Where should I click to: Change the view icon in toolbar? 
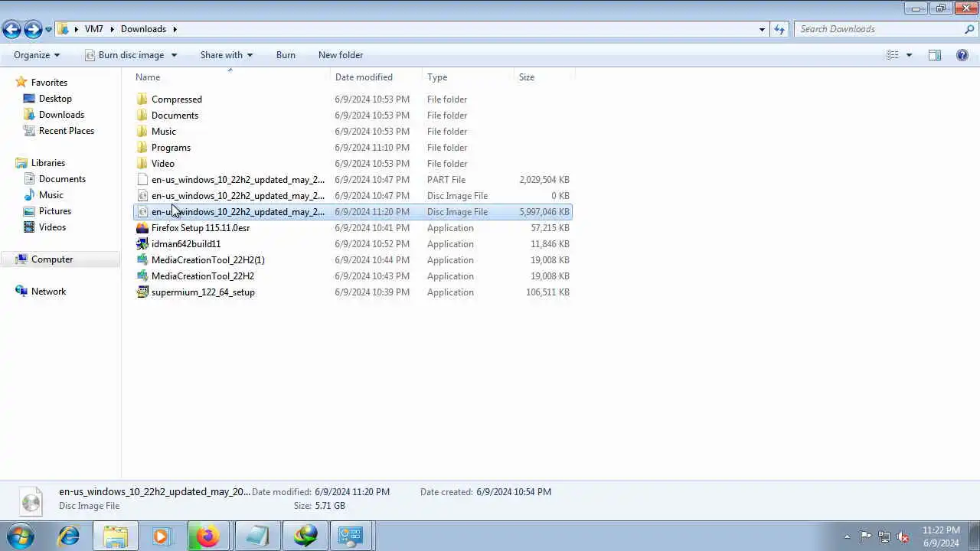point(893,55)
